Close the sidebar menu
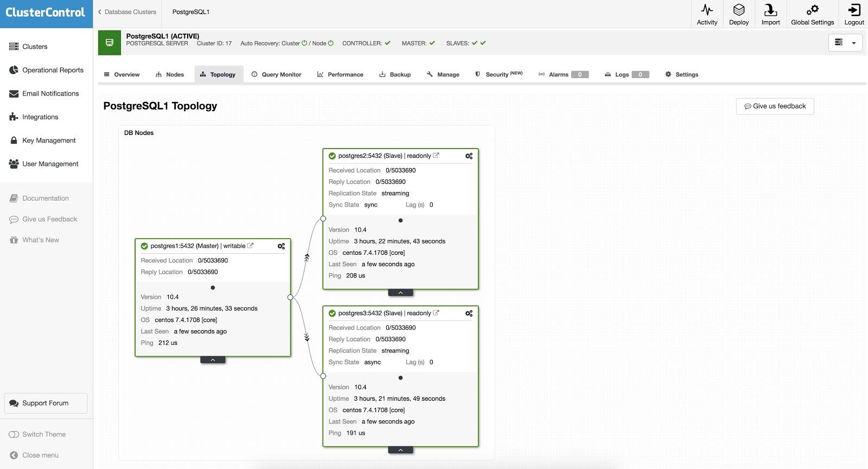 [x=34, y=455]
